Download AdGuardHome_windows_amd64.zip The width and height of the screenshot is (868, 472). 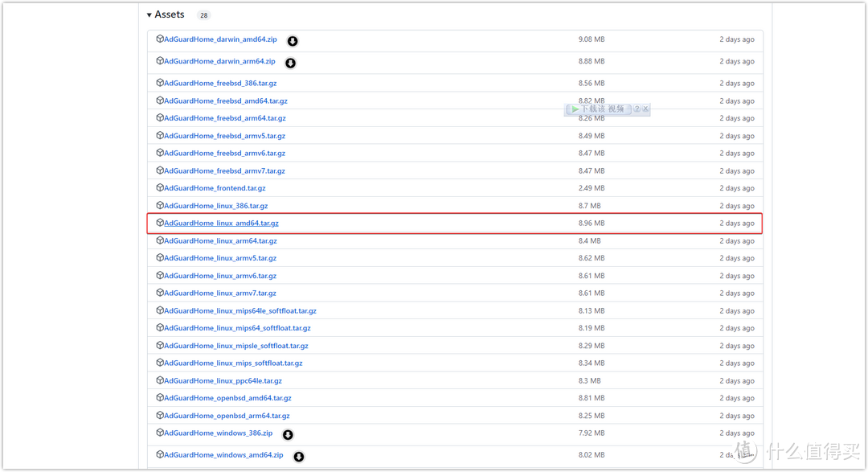click(x=223, y=455)
